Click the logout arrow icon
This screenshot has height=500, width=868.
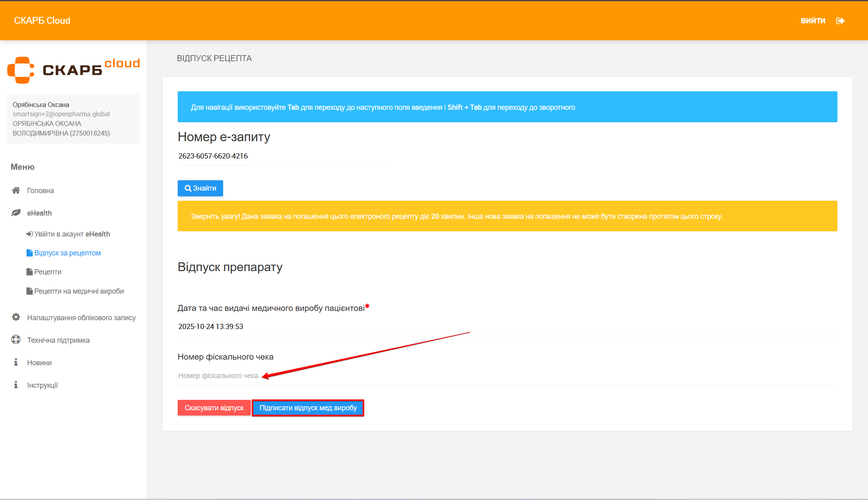(840, 21)
